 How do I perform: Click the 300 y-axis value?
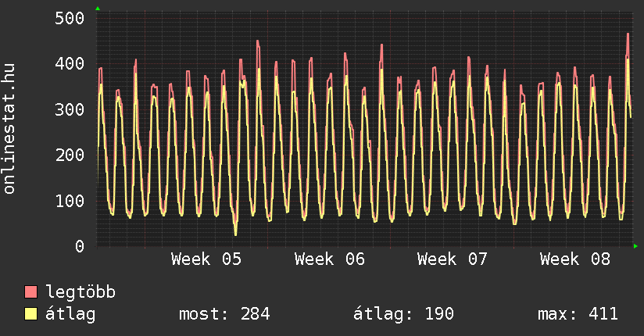point(70,109)
